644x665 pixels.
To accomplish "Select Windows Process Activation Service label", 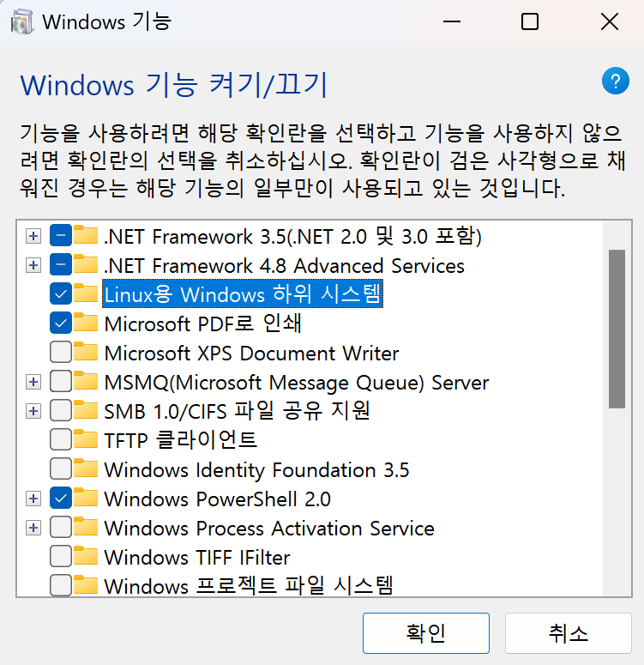I will pyautogui.click(x=269, y=528).
